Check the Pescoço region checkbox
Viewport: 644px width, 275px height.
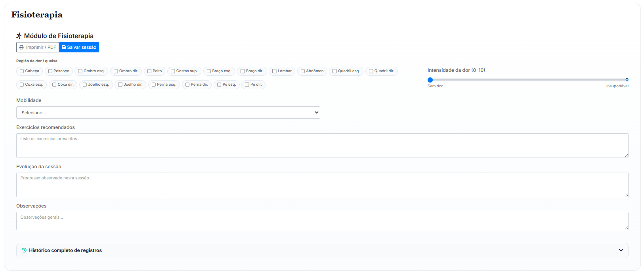(50, 71)
